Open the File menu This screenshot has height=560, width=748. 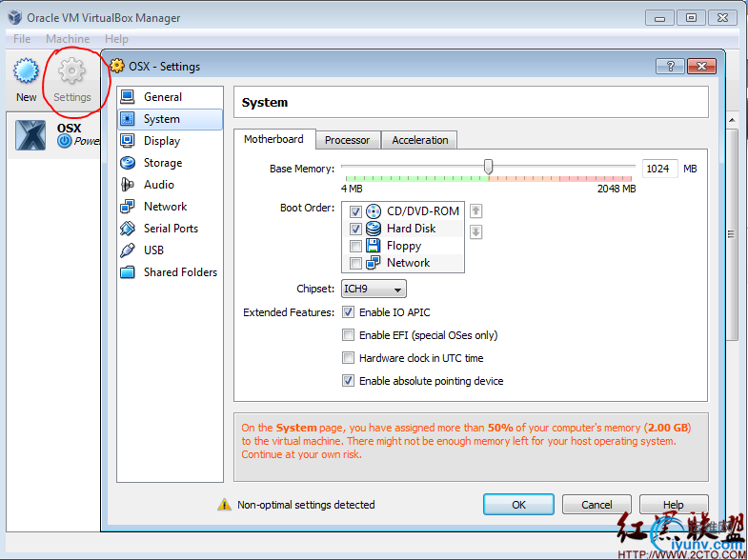point(22,39)
